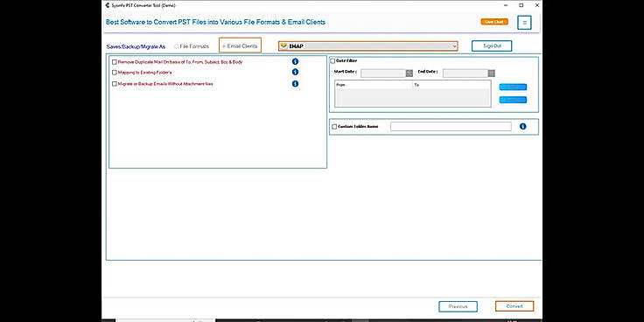
Task: Expand the IMAP email client dropdown
Action: point(454,46)
